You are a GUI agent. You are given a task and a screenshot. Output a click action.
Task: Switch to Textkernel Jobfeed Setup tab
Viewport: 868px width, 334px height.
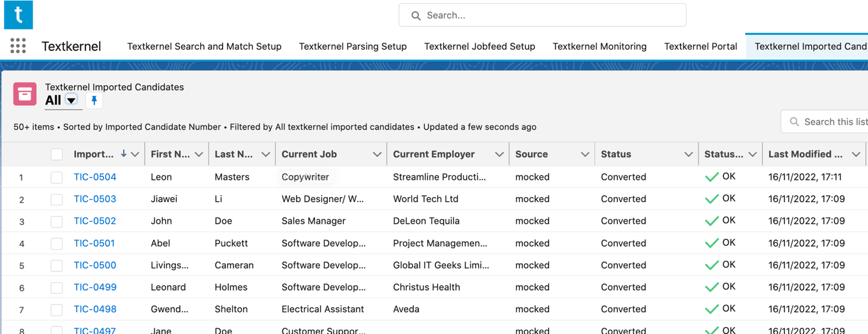[480, 46]
